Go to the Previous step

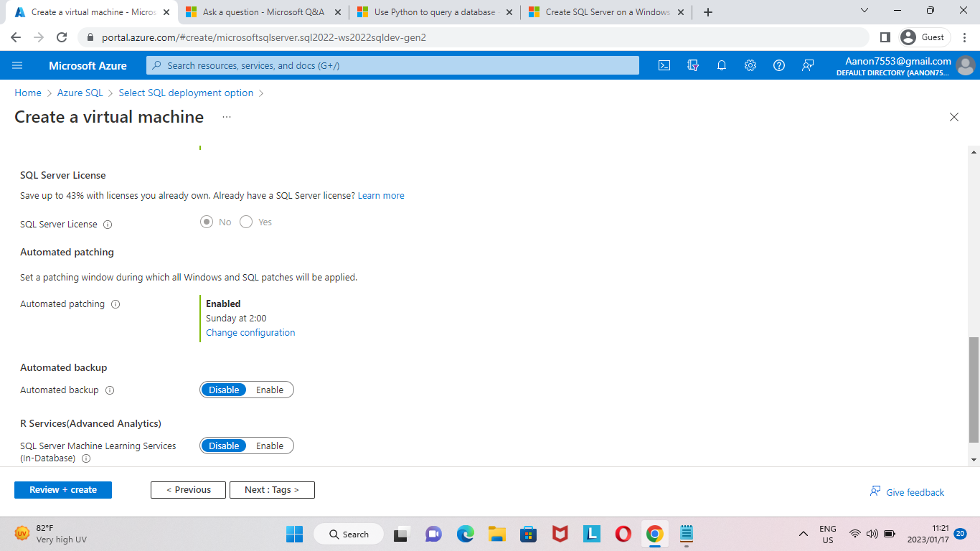pyautogui.click(x=188, y=490)
